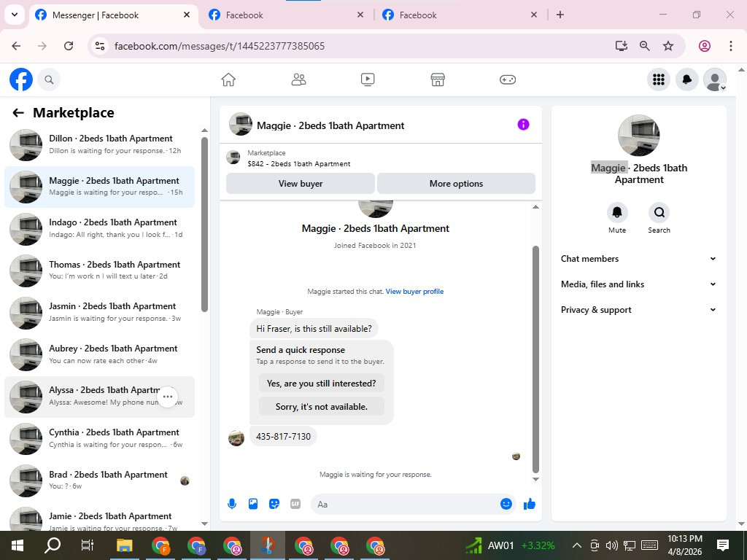View site information icon in address bar
The width and height of the screenshot is (747, 560).
99,46
